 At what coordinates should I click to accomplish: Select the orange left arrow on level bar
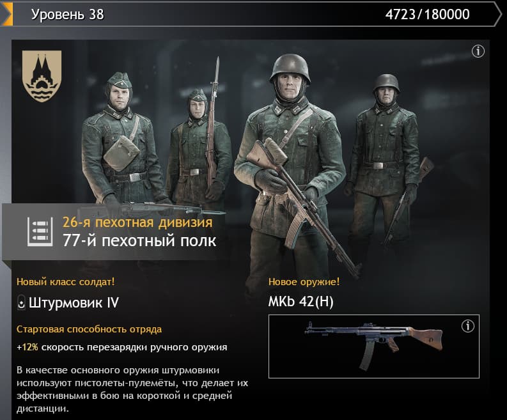[6, 13]
